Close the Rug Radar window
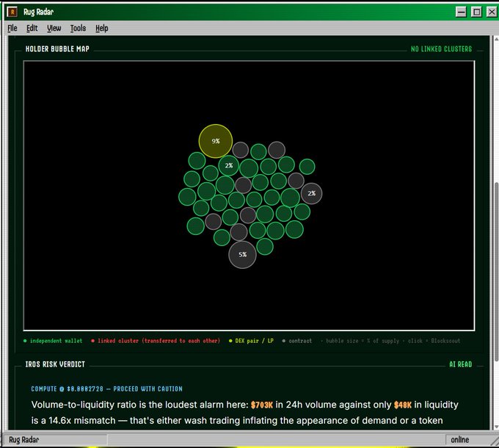Screen dimensions: 499x448 pos(492,12)
